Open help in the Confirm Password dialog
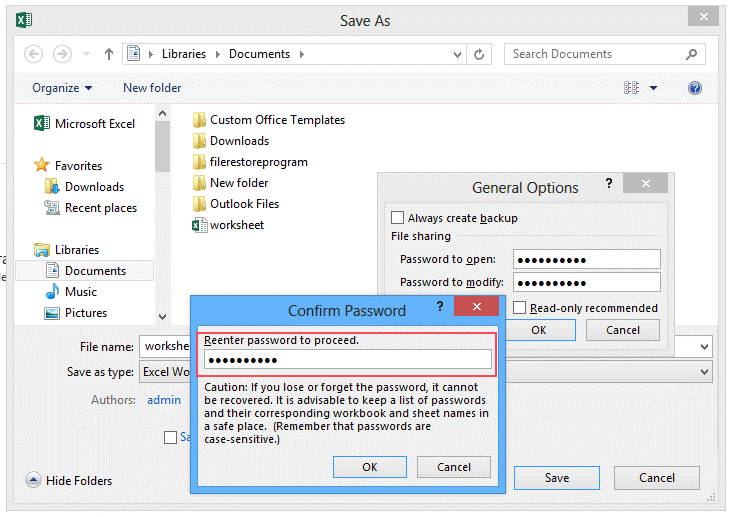 tap(440, 306)
